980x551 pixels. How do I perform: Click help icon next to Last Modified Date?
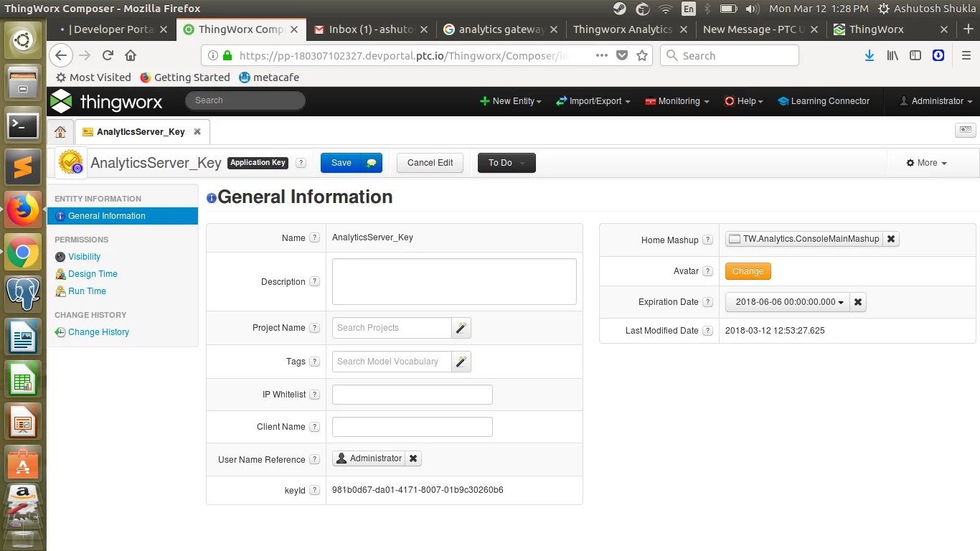(x=708, y=331)
